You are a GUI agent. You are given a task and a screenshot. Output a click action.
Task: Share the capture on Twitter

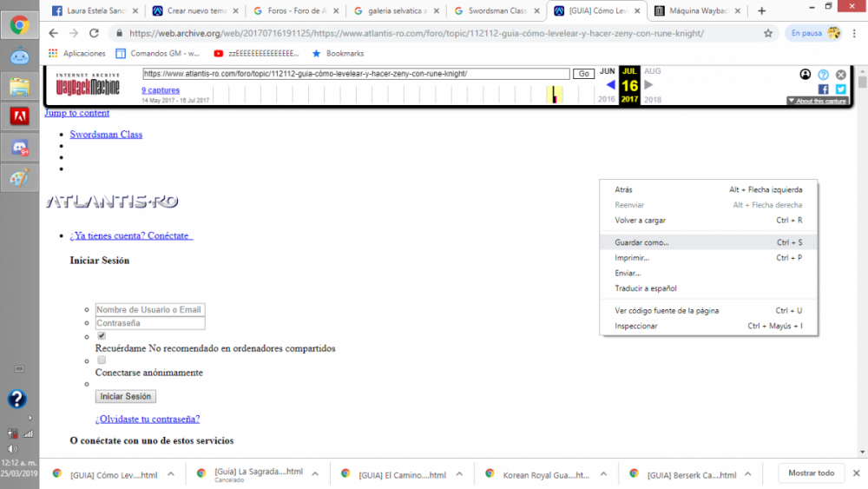[840, 89]
